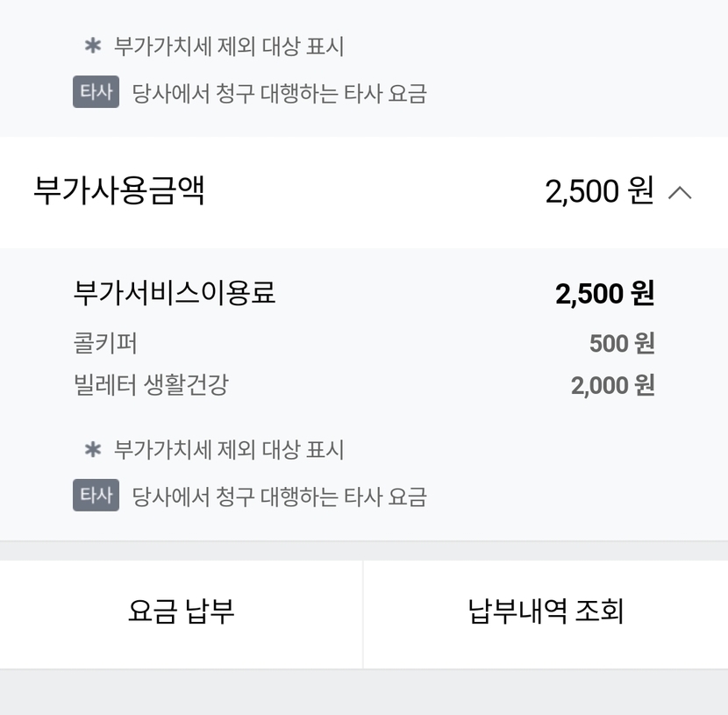Tap the 2,000 원 빌레터 생활건강 charge
The height and width of the screenshot is (715, 728).
612,385
